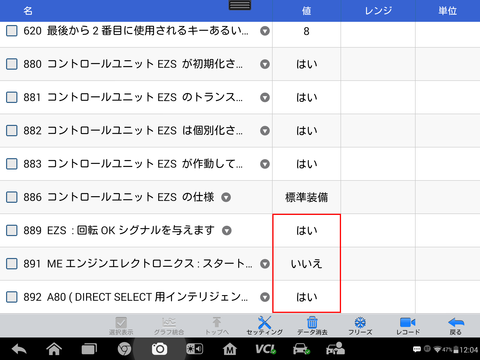Image resolution: width=480 pixels, height=360 pixels.
Task: Tap the トップへ to-top icon
Action: pyautogui.click(x=217, y=326)
